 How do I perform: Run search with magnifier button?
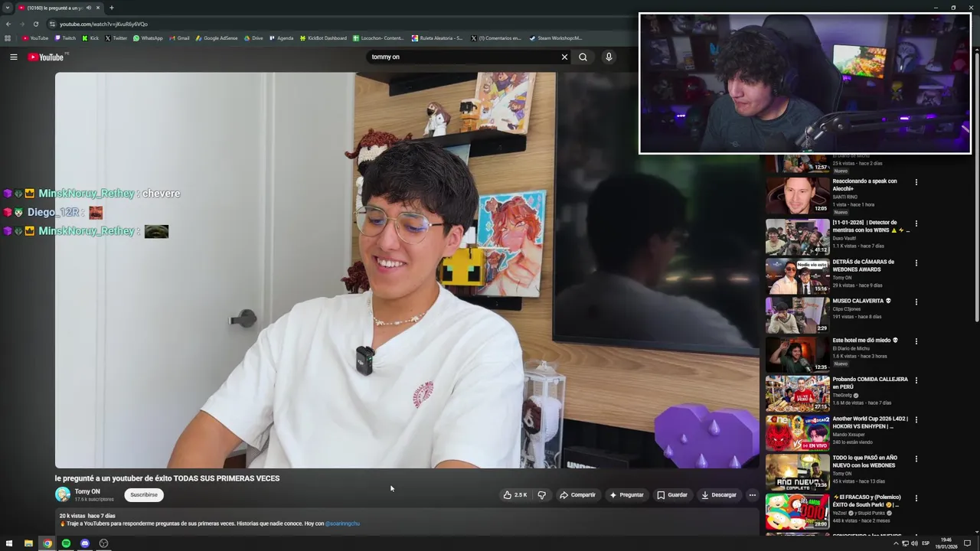coord(583,57)
